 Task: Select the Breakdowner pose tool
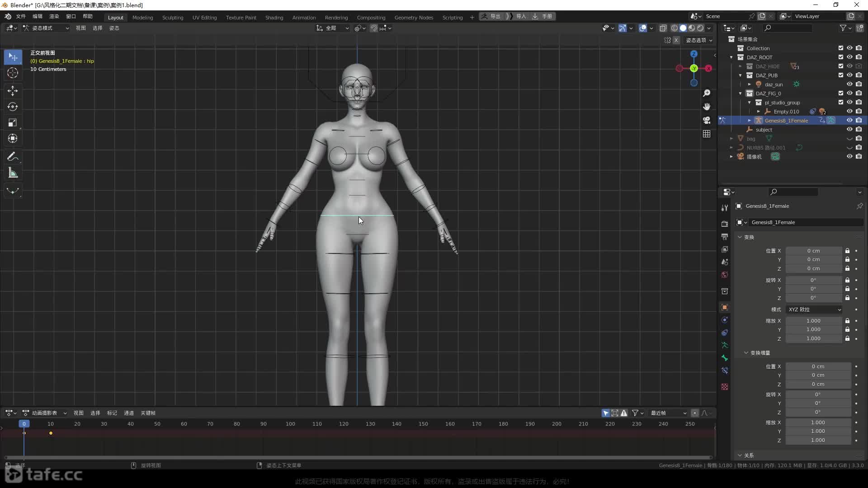coord(13,191)
